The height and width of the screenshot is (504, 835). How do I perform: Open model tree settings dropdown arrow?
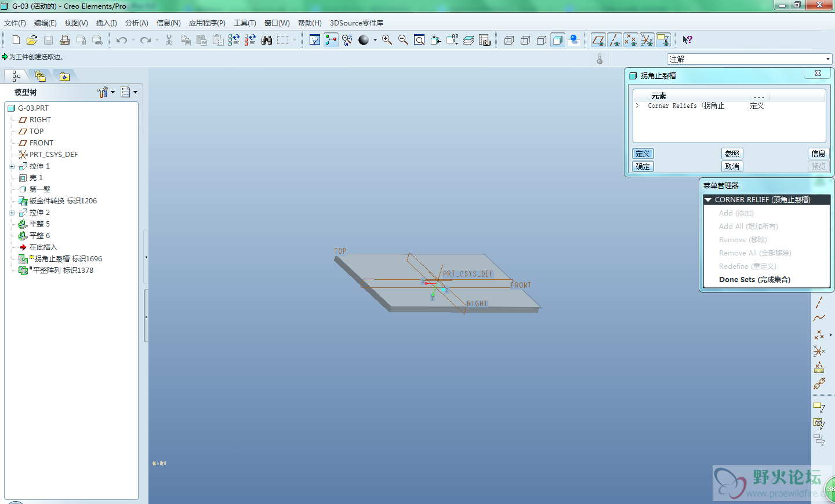(112, 92)
